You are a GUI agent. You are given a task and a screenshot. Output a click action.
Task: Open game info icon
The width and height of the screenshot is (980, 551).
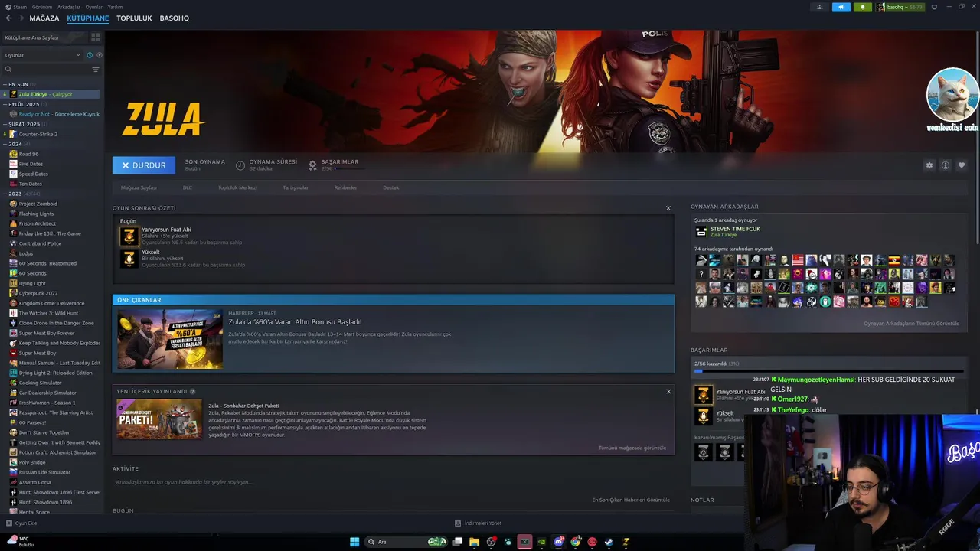(946, 165)
